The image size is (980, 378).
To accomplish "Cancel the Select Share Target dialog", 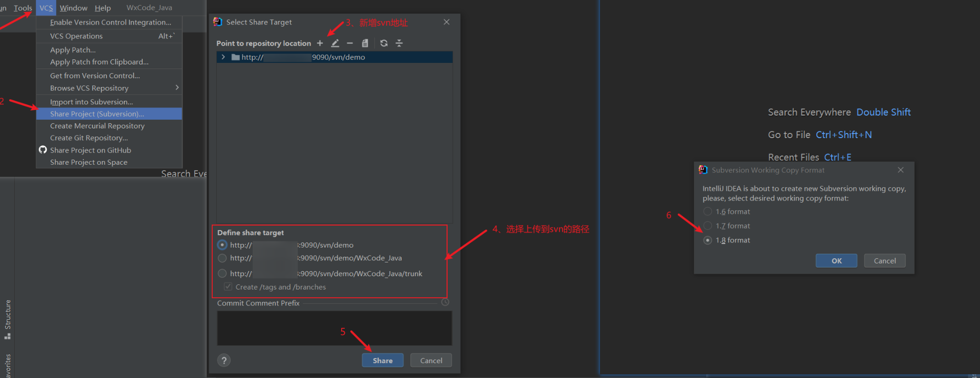I will (x=431, y=361).
